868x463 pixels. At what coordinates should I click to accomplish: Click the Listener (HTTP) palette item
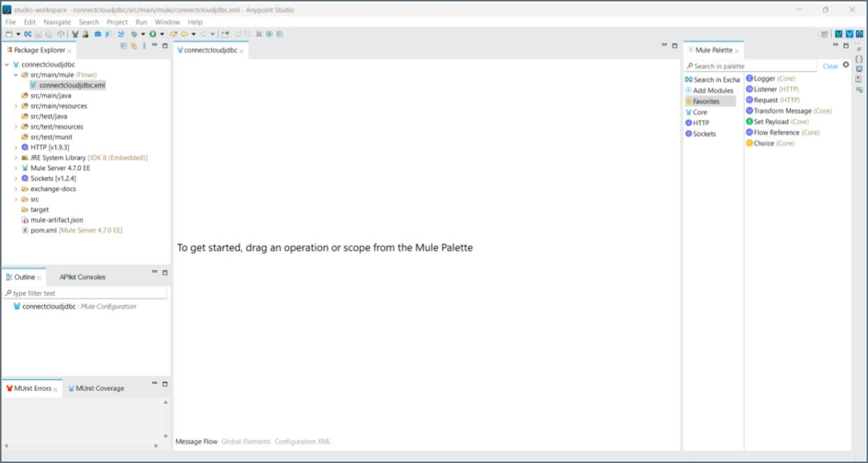coord(772,89)
